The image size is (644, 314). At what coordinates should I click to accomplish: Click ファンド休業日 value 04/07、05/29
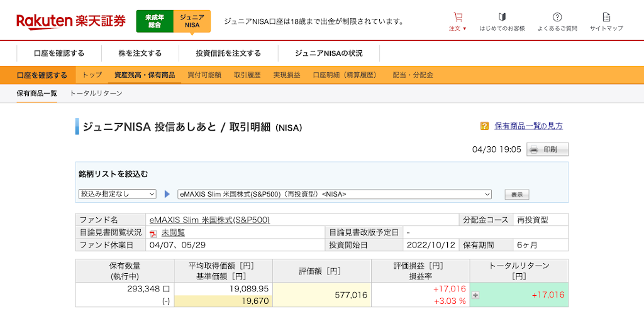point(177,245)
